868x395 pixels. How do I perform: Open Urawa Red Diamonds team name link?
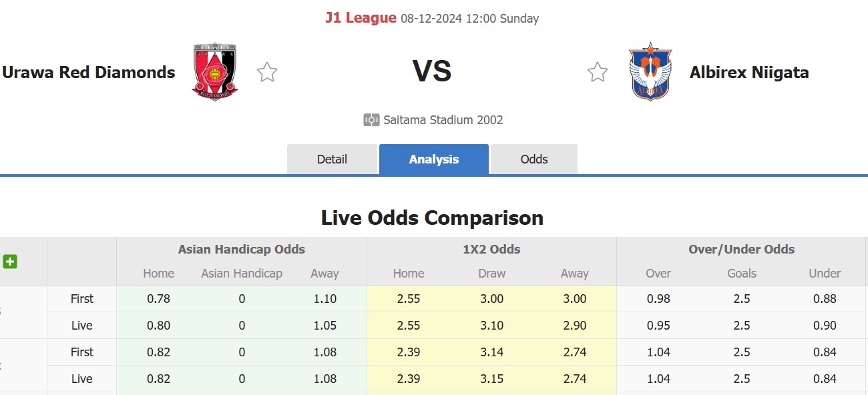click(89, 72)
